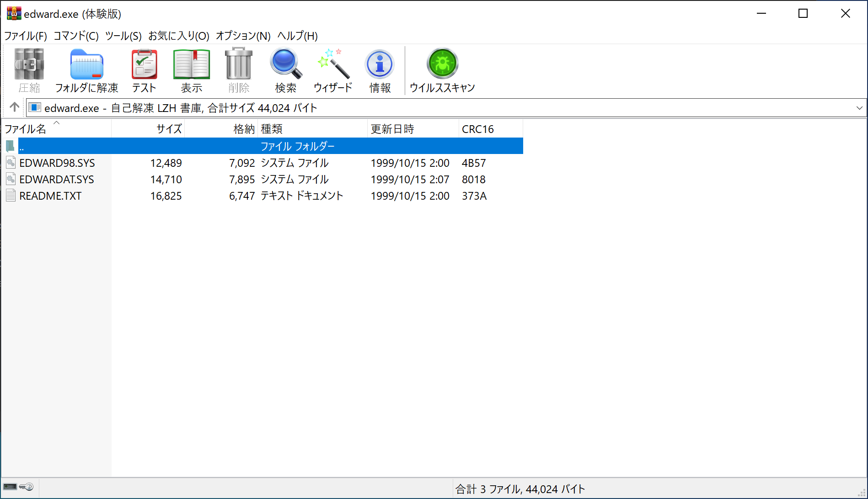
Task: Open the ツール(S) menu
Action: pyautogui.click(x=123, y=36)
